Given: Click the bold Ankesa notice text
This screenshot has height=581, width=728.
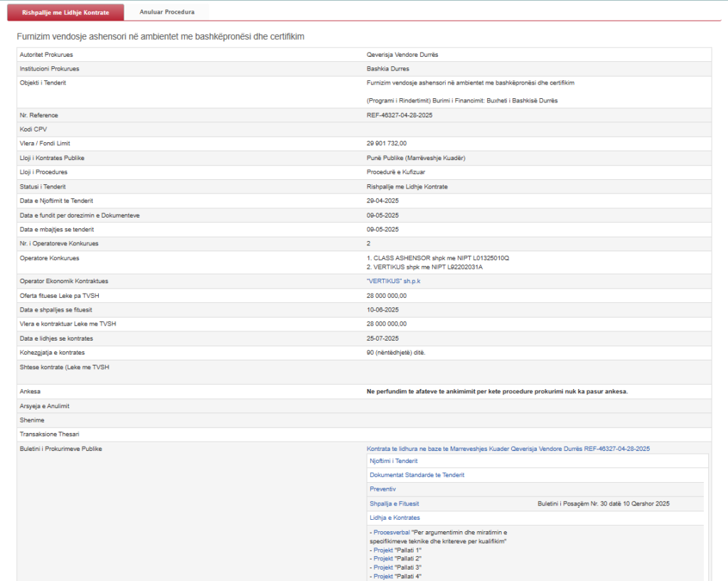Looking at the screenshot, I should (497, 392).
